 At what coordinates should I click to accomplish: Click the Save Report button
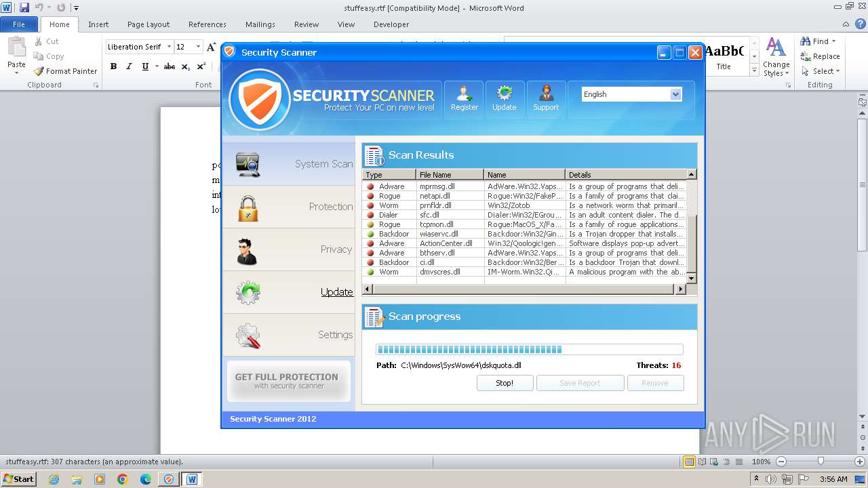[x=580, y=383]
